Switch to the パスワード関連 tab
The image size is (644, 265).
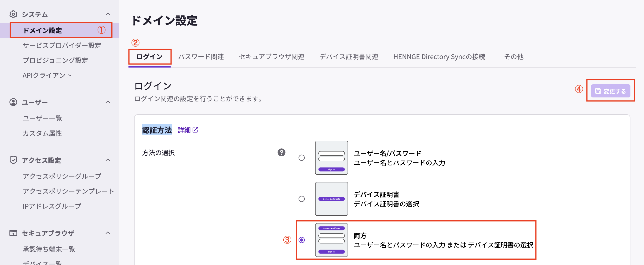pyautogui.click(x=201, y=57)
